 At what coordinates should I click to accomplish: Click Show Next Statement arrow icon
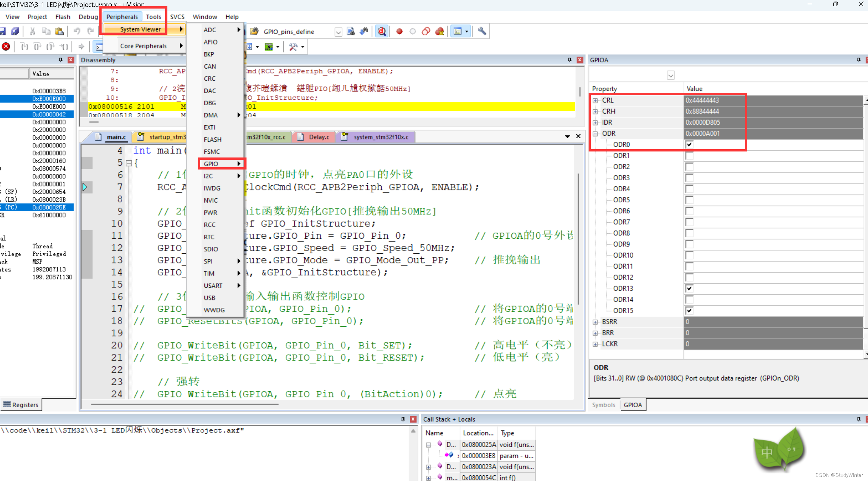81,46
